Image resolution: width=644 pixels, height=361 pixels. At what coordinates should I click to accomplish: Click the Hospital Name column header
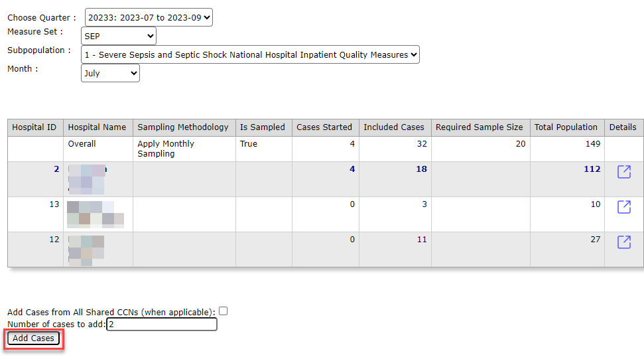[x=97, y=127]
